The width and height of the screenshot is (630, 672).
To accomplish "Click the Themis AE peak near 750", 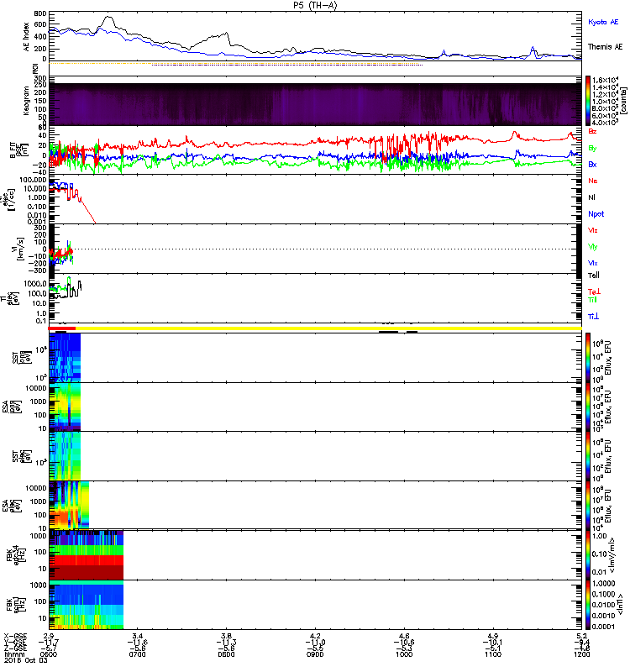I will (x=108, y=18).
